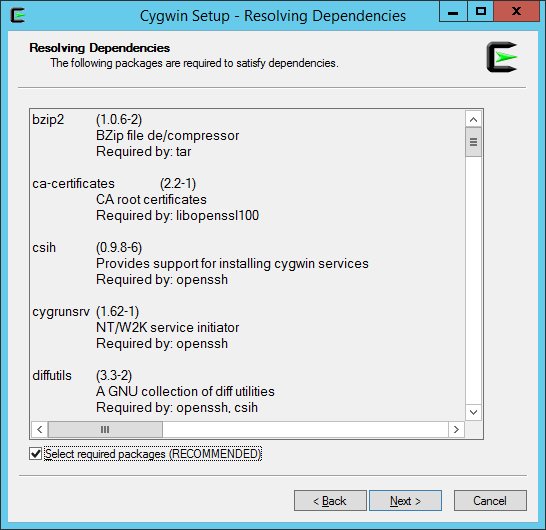Click the version text (2.2-1)

[178, 184]
